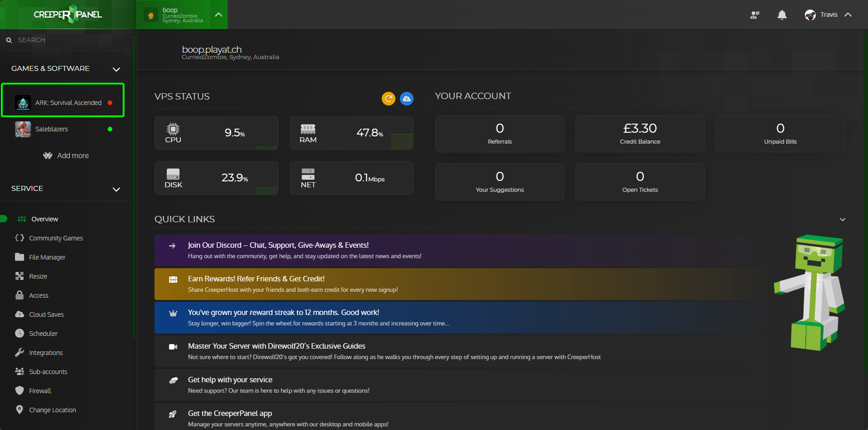Image resolution: width=868 pixels, height=430 pixels.
Task: Click the Saleblazers game thumbnail
Action: tap(23, 129)
